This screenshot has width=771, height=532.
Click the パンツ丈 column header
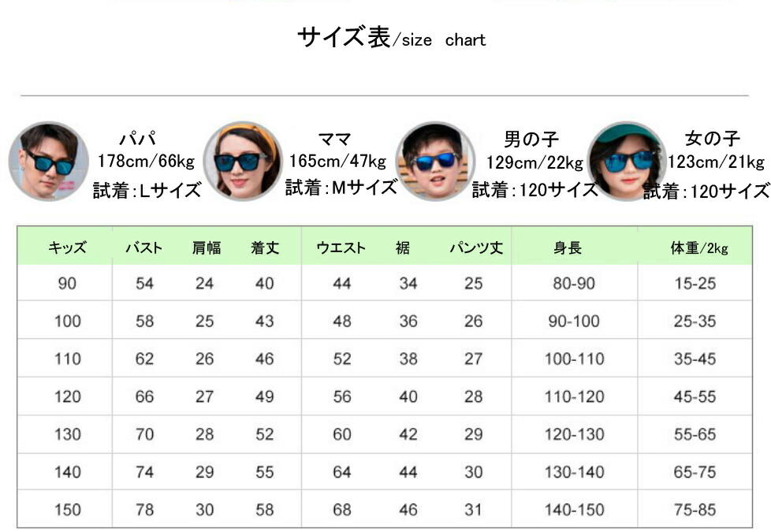pyautogui.click(x=475, y=248)
